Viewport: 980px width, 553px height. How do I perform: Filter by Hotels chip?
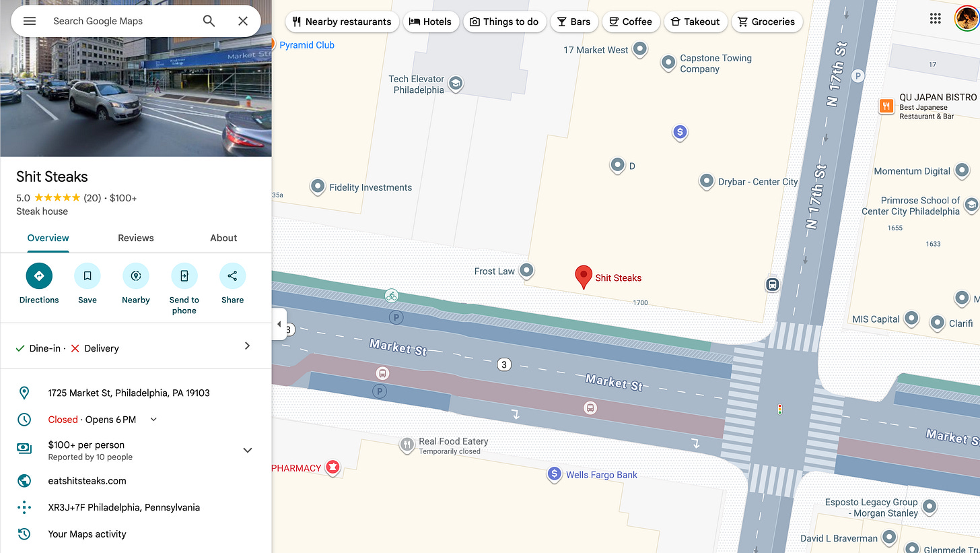pos(431,22)
